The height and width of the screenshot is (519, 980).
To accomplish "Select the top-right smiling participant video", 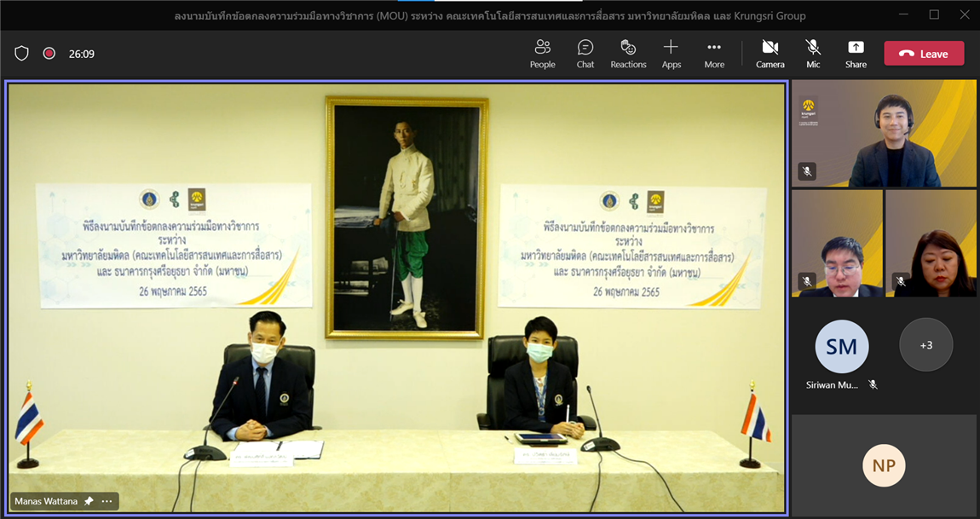I will [x=884, y=134].
